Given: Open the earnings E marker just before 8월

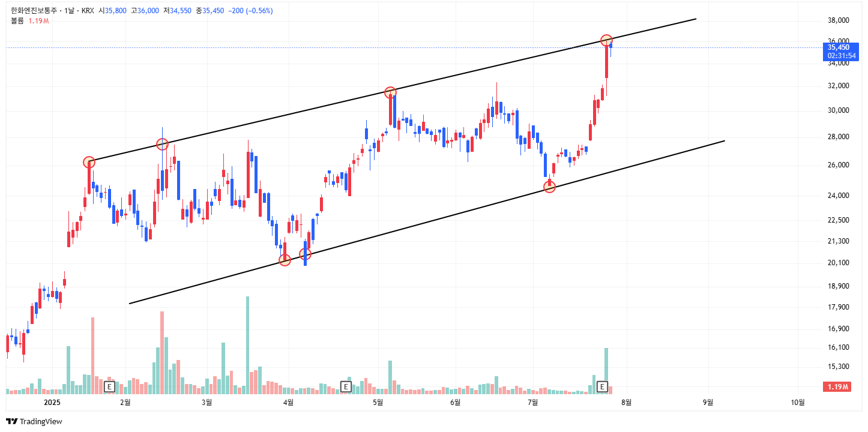Looking at the screenshot, I should coord(603,386).
